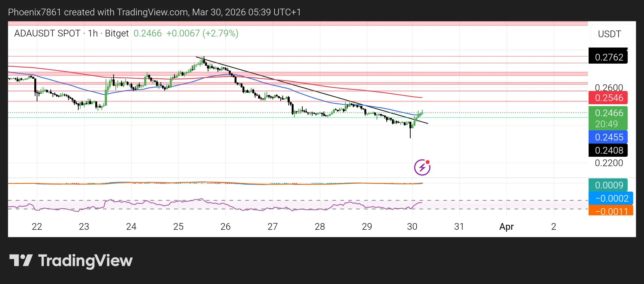Click the purple lightning bolt icon
The image size is (644, 284).
(x=422, y=167)
